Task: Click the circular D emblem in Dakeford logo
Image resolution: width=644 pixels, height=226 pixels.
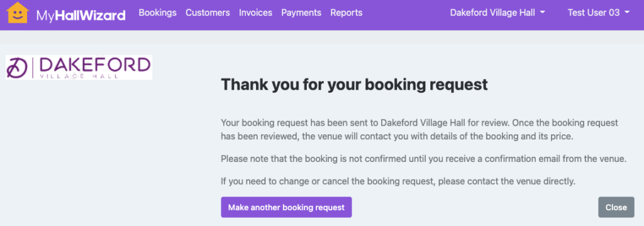Action: pos(16,68)
